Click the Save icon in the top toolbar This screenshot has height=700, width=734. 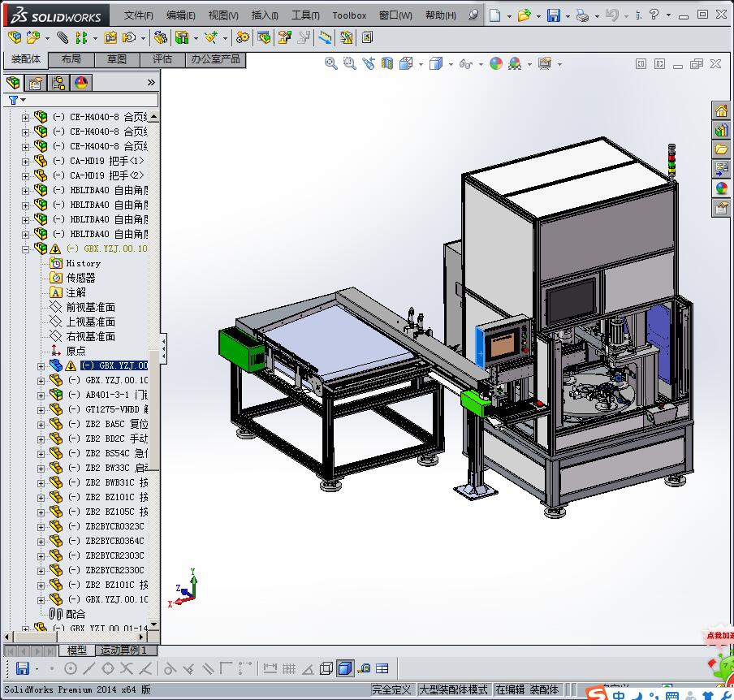point(553,15)
